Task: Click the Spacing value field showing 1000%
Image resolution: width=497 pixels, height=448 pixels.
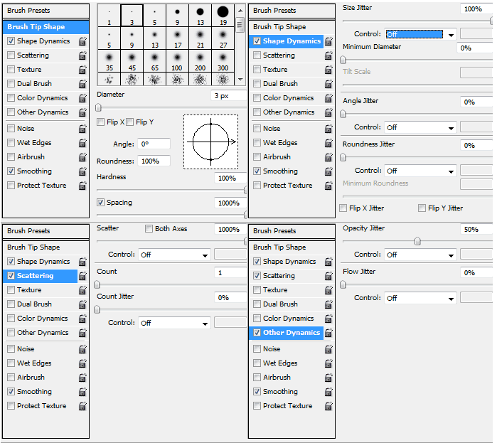Action: (230, 203)
